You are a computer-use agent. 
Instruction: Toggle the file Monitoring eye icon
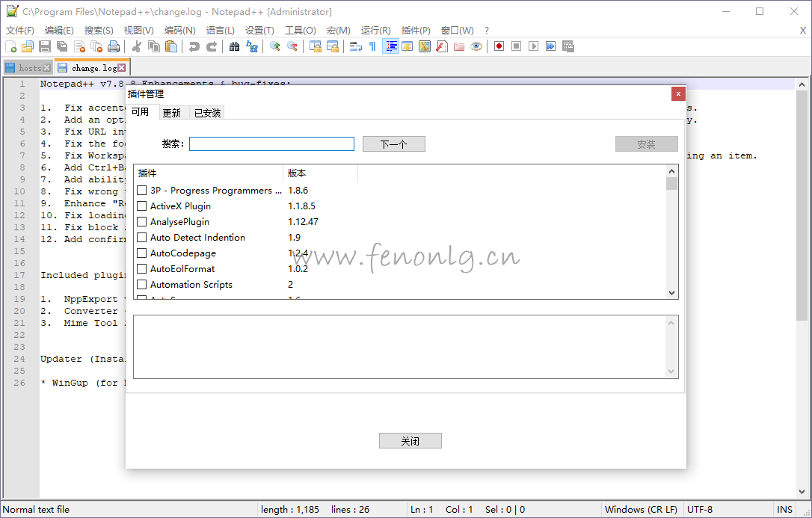(476, 46)
